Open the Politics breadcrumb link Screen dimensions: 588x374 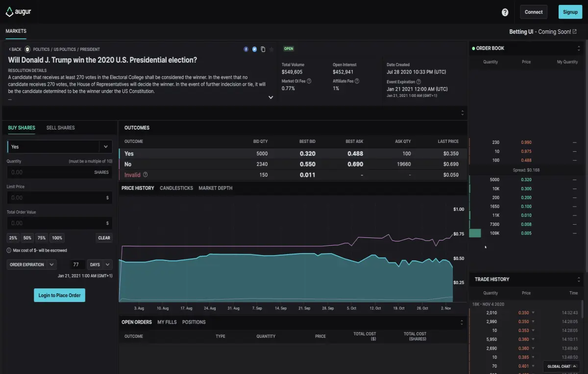coord(42,49)
